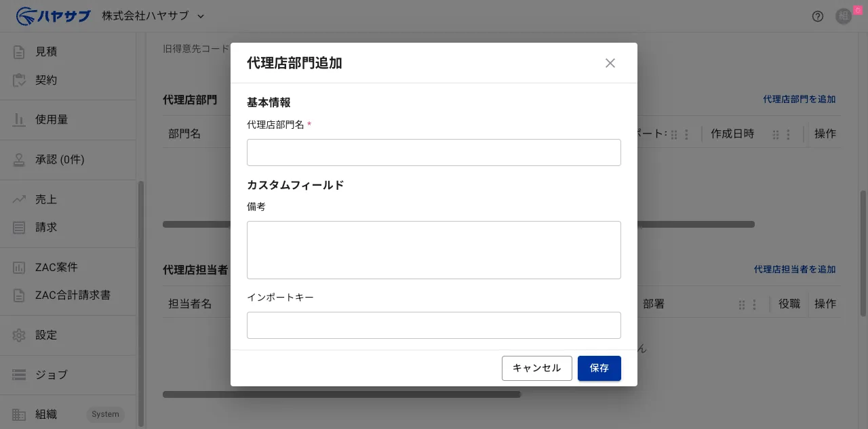Focus the インポートキー input field
Screen dimensions: 868x429
pos(434,325)
